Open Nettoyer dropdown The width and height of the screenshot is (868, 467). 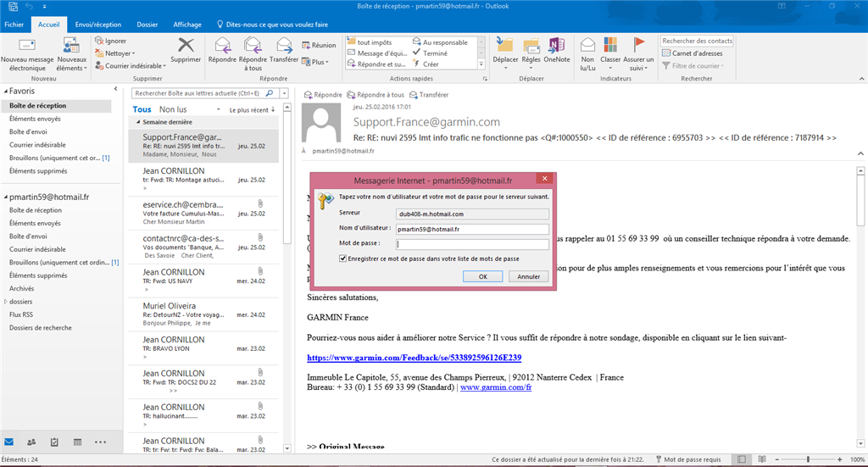(x=114, y=53)
